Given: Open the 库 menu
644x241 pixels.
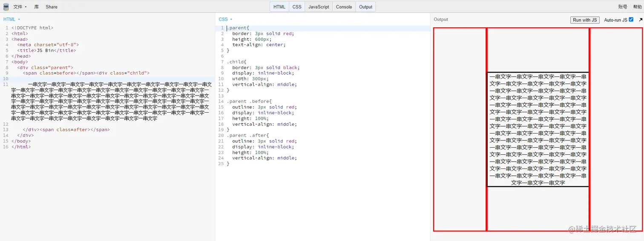Looking at the screenshot, I should (x=36, y=7).
